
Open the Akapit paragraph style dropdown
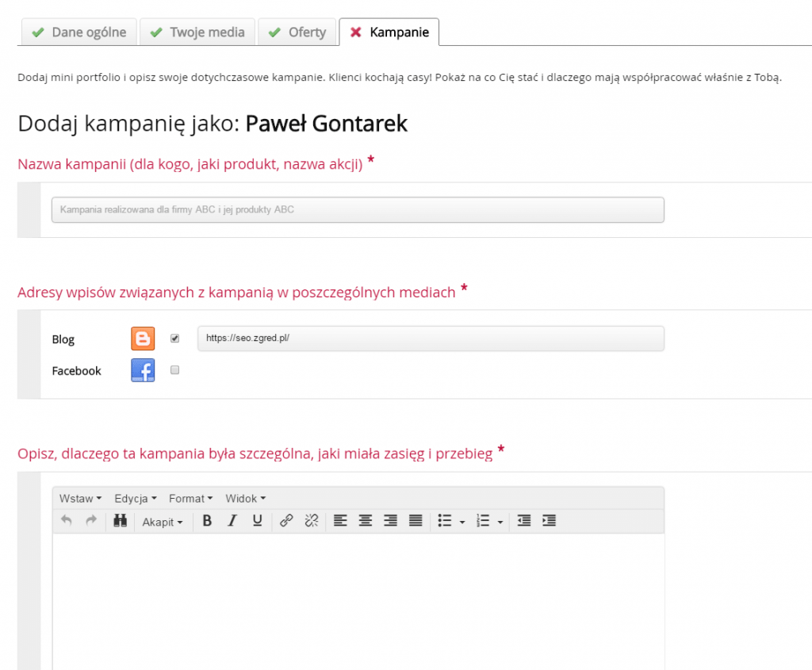click(x=163, y=522)
